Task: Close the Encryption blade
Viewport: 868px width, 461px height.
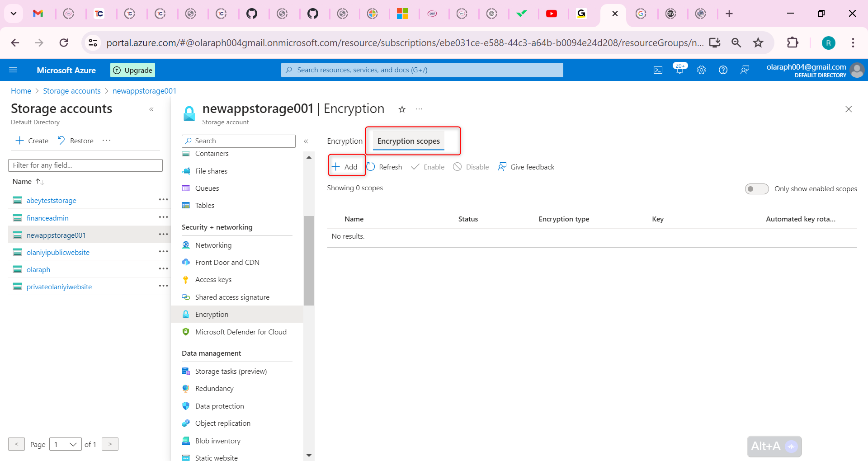Action: [x=849, y=109]
